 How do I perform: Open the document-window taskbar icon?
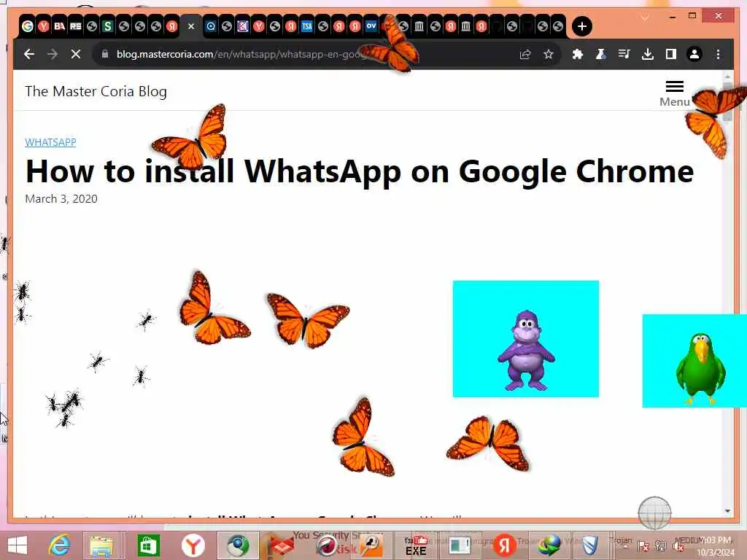(460, 545)
